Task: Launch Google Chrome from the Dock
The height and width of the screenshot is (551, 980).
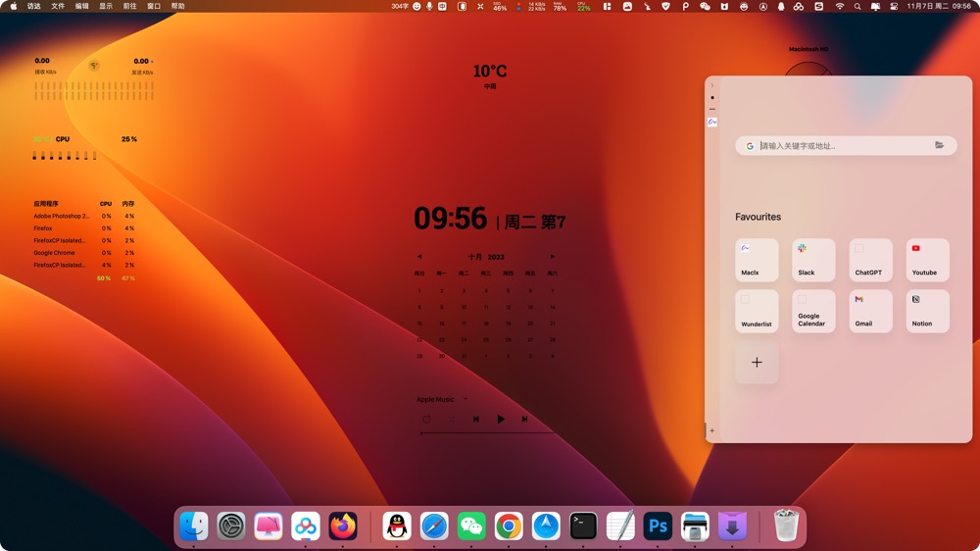Action: tap(509, 526)
